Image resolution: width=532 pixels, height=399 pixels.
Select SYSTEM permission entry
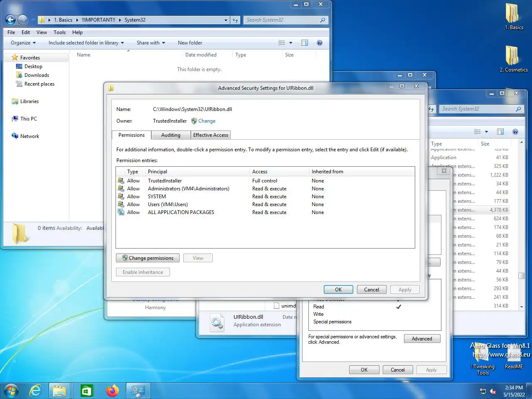click(265, 197)
